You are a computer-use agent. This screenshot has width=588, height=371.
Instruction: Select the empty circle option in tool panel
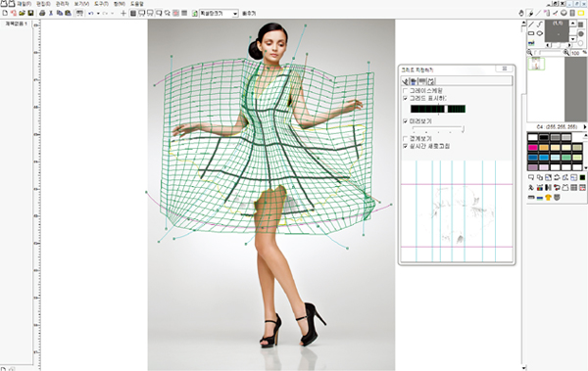(580, 43)
